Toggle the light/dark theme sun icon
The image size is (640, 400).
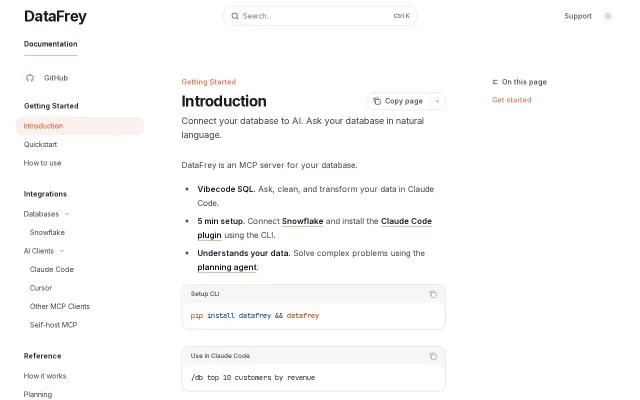coord(608,16)
